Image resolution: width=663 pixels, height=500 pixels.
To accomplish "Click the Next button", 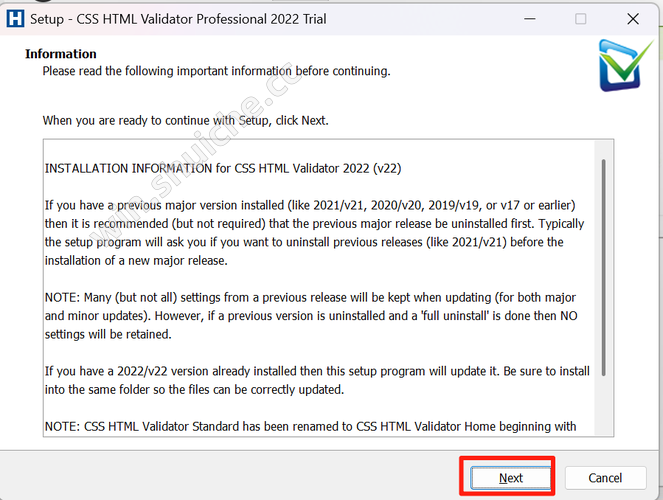I will [511, 478].
